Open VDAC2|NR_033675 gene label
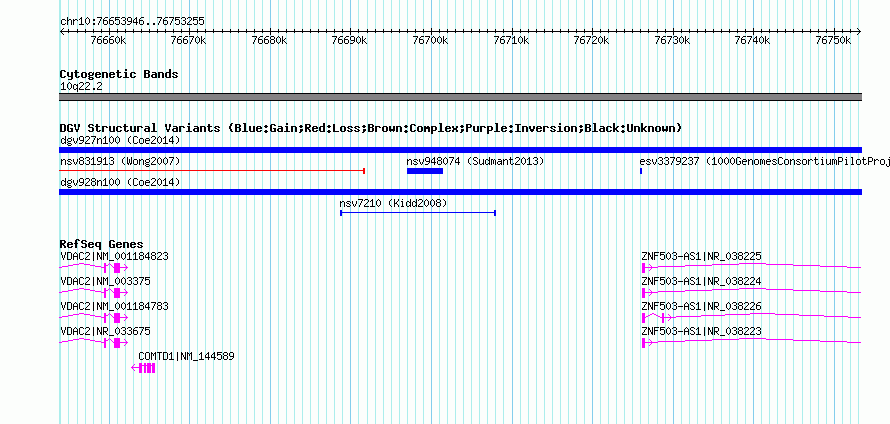Screen dimensions: 890x424 [105, 331]
